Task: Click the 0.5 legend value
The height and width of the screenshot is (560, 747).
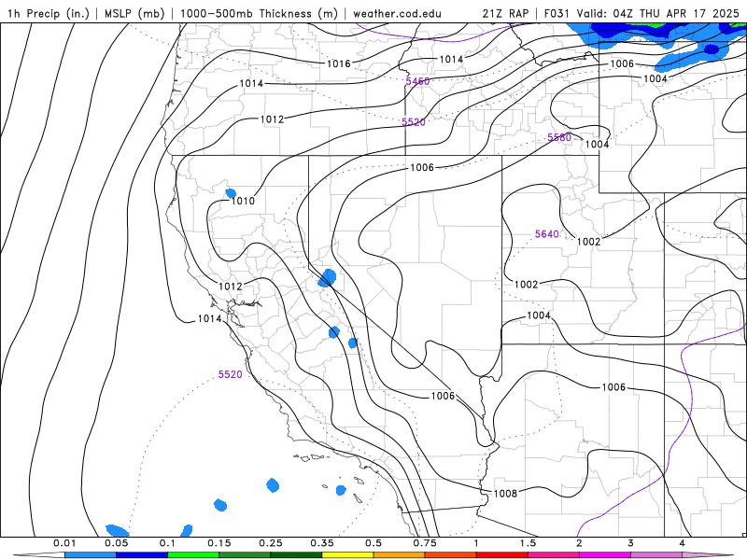Action: (x=373, y=543)
